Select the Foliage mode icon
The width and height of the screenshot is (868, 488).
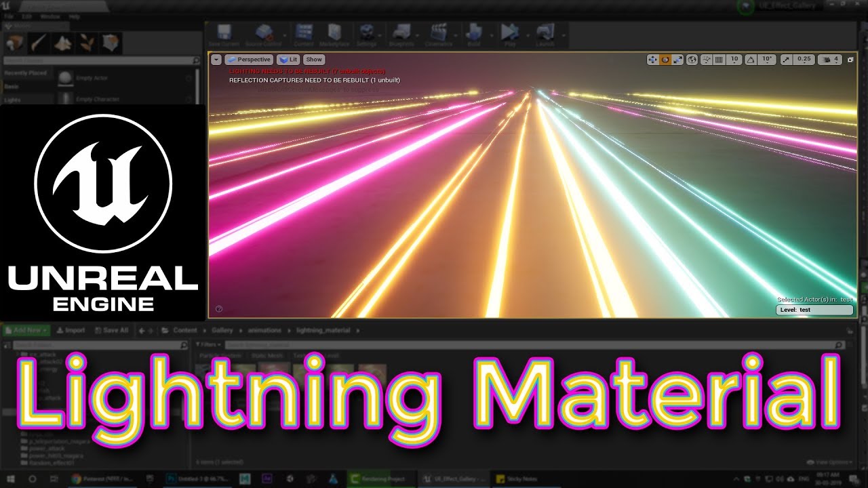click(87, 43)
